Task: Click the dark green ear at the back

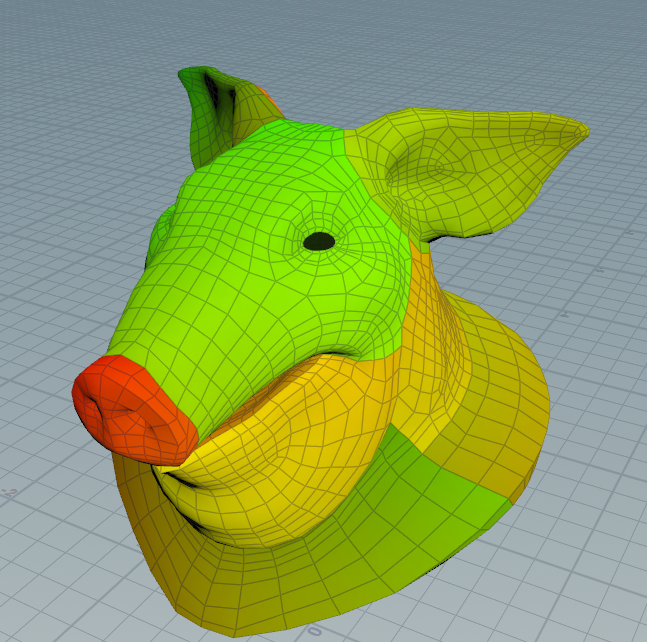Action: [205, 110]
